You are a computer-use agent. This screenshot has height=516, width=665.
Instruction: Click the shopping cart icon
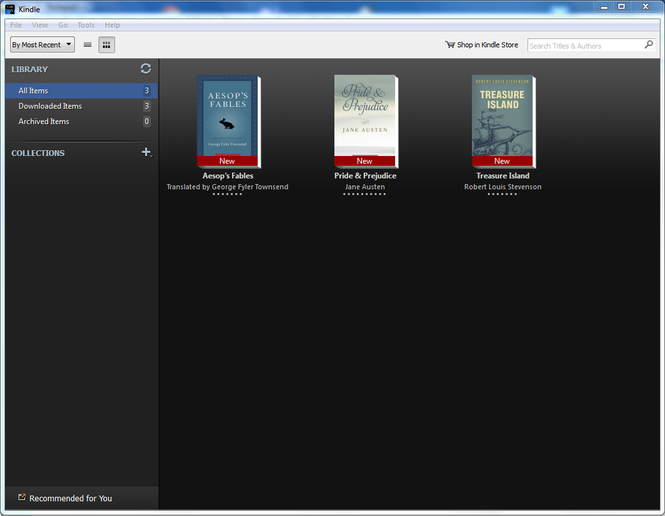pyautogui.click(x=450, y=45)
